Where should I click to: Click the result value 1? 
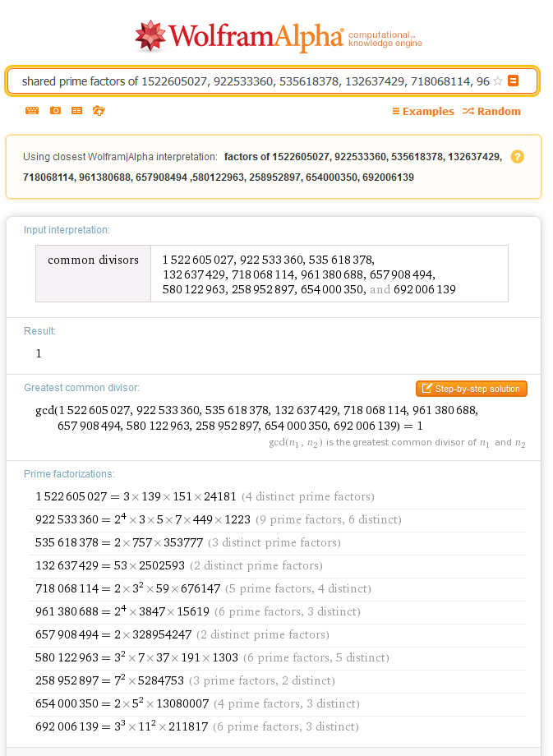click(39, 353)
